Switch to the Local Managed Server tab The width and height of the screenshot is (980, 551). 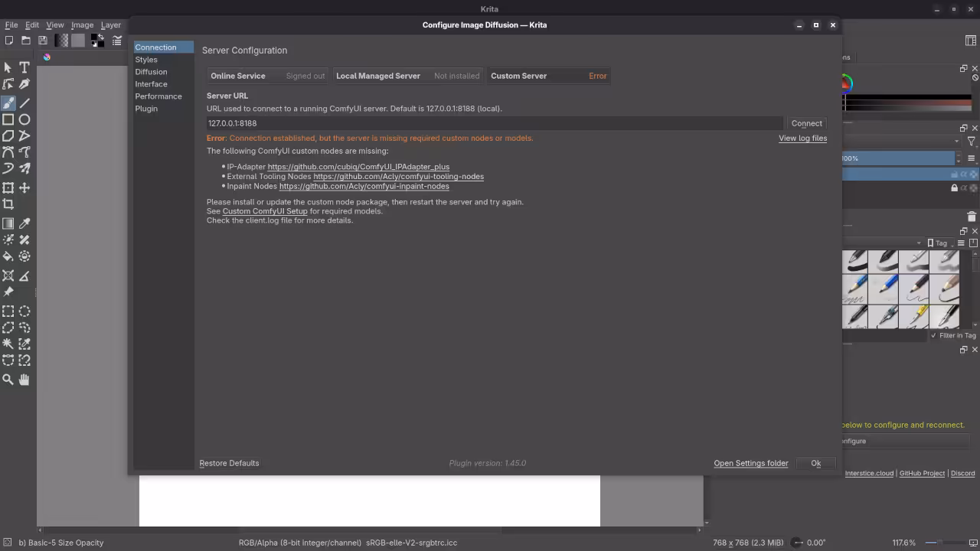point(378,76)
